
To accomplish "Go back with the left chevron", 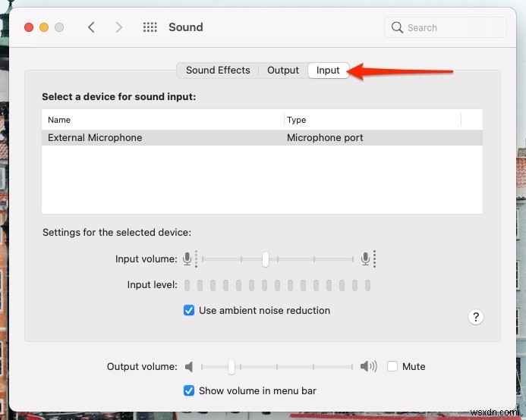I will (91, 27).
